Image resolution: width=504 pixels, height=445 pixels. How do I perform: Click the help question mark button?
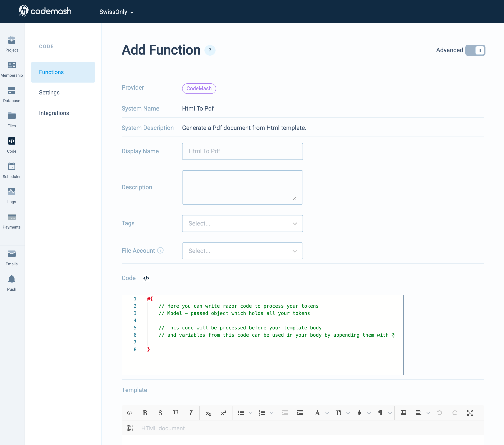[210, 50]
